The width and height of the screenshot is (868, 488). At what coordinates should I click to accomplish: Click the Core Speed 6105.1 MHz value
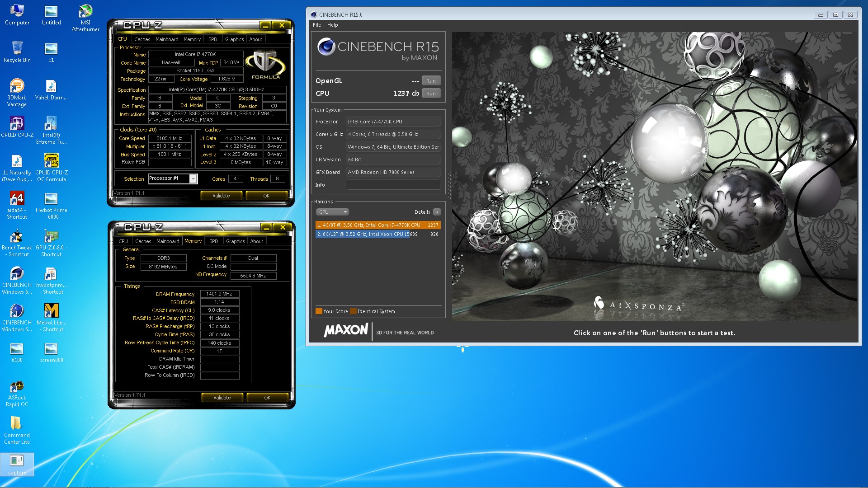170,138
